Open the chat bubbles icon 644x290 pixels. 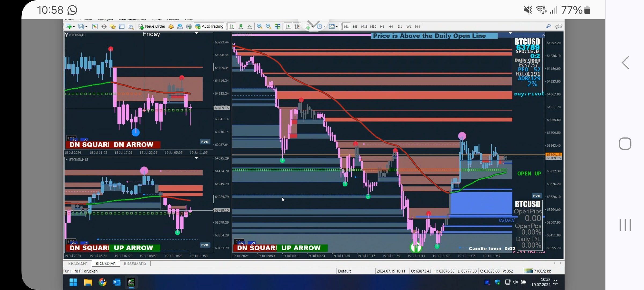tap(559, 26)
